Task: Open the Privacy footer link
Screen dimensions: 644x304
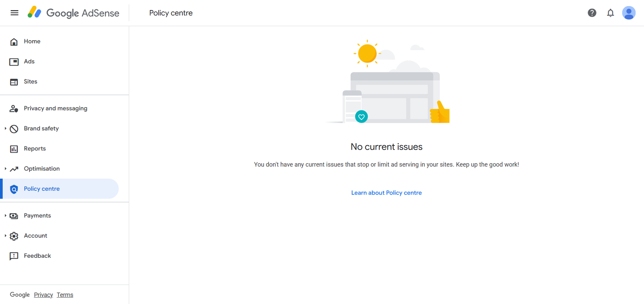Action: [43, 295]
